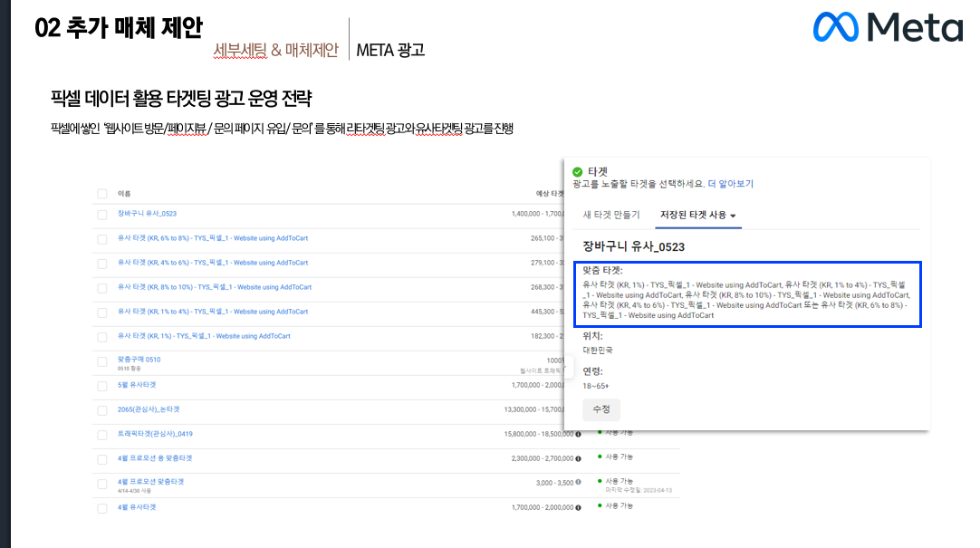Toggle the select-all checkbox beside 이름
Screen dimensions: 980x548
pos(102,194)
